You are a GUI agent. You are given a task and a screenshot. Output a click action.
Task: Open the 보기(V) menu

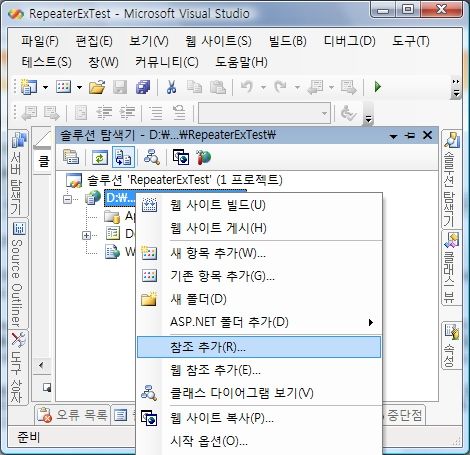(149, 41)
